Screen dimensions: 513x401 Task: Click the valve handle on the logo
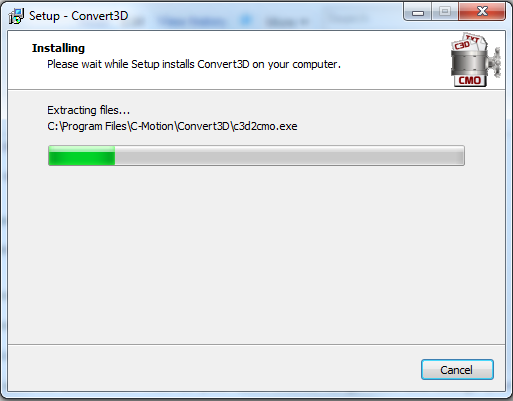coord(494,62)
